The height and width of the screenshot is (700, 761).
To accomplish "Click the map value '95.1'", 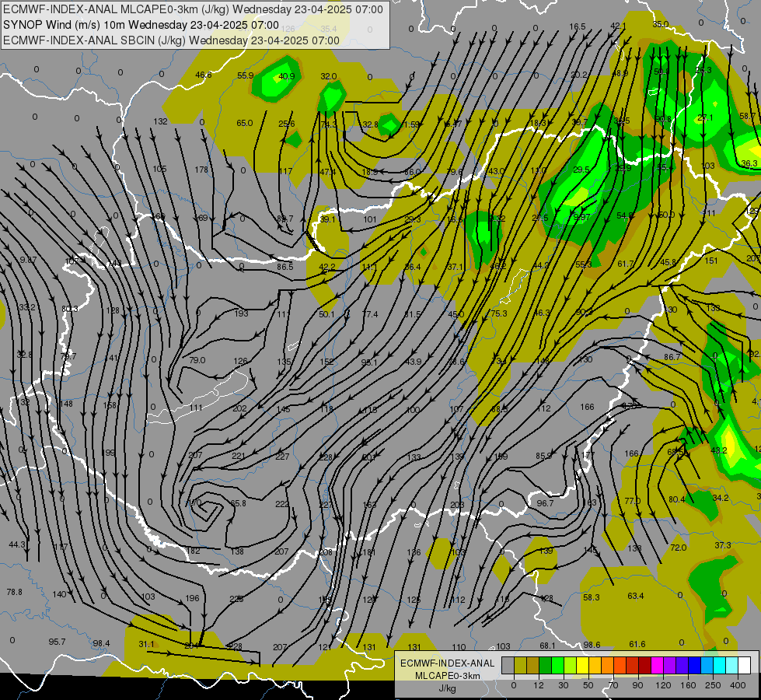I will point(369,362).
